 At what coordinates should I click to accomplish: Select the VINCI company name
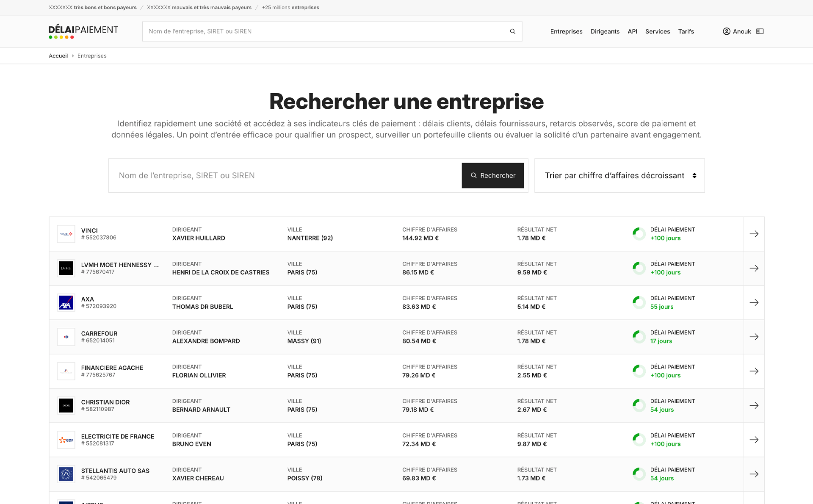pos(89,230)
